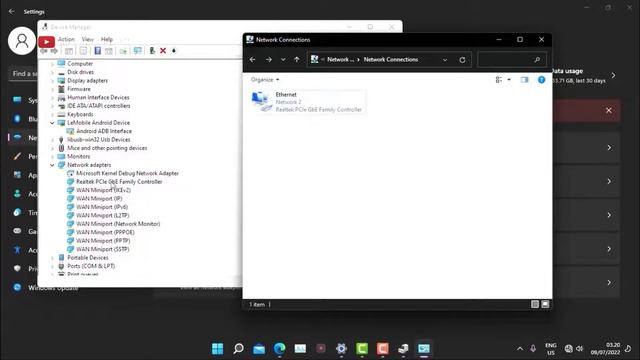Open the Help menu in Device Manager
The height and width of the screenshot is (360, 640).
[x=107, y=39]
